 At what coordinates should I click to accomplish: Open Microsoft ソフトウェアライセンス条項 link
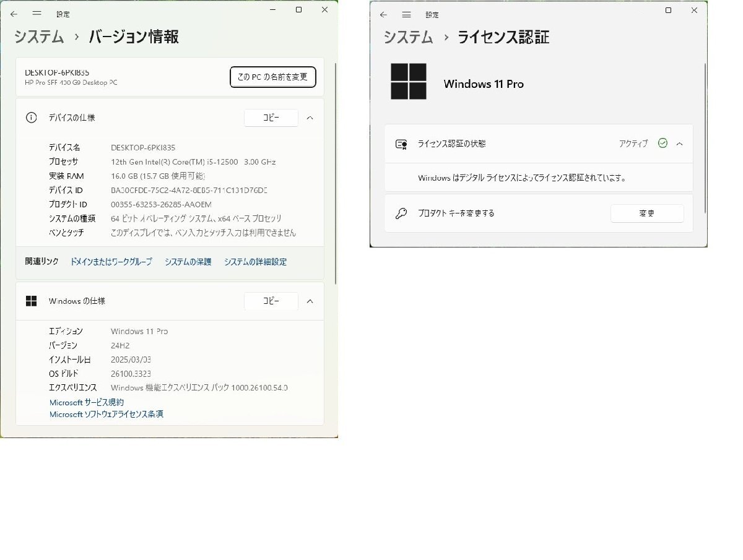[x=106, y=414]
